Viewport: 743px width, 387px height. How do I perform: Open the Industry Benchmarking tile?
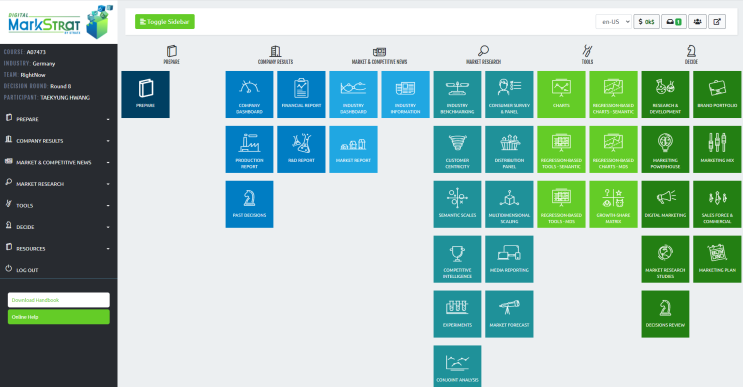pyautogui.click(x=457, y=94)
